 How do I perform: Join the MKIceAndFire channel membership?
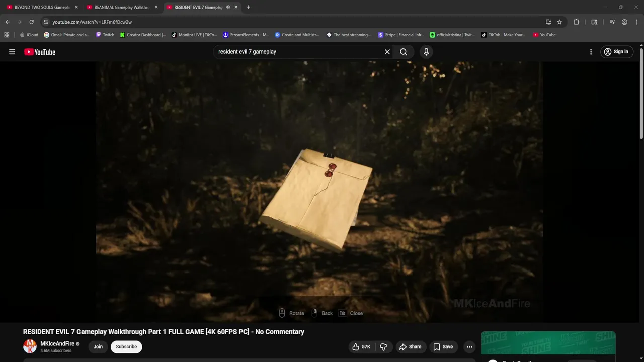pyautogui.click(x=98, y=347)
